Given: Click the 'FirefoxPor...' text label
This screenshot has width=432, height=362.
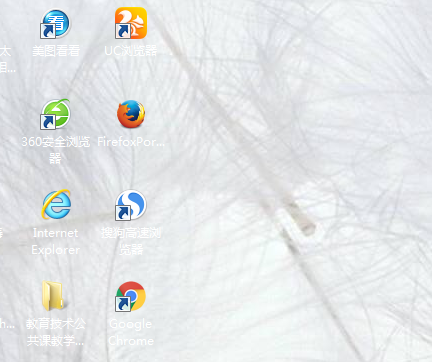Looking at the screenshot, I should point(131,142).
